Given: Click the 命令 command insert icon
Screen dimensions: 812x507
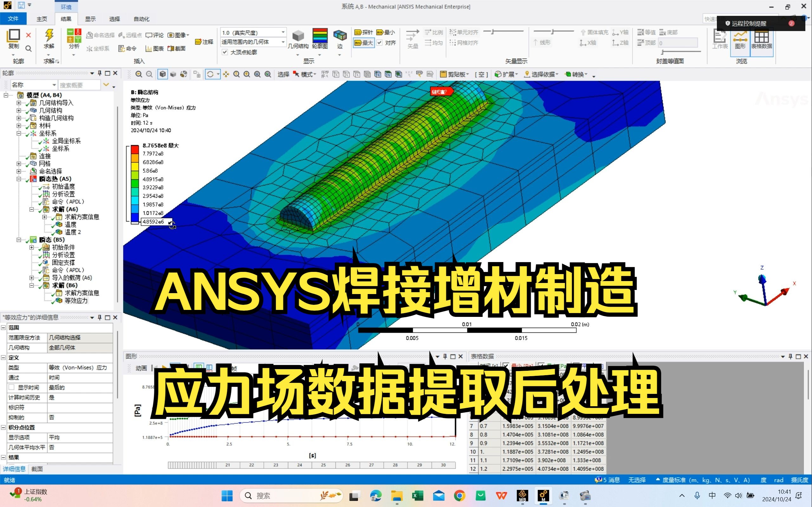Looking at the screenshot, I should coord(128,48).
